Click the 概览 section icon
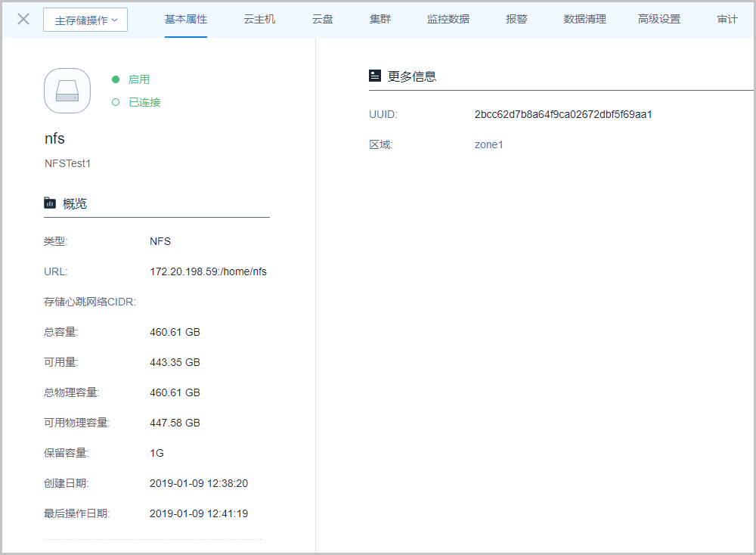 pos(50,203)
